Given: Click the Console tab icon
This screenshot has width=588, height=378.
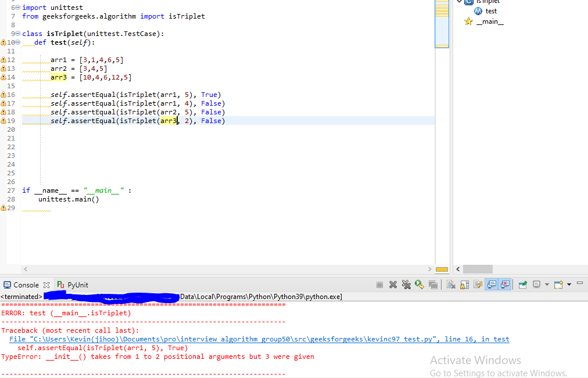Looking at the screenshot, I should [x=7, y=285].
